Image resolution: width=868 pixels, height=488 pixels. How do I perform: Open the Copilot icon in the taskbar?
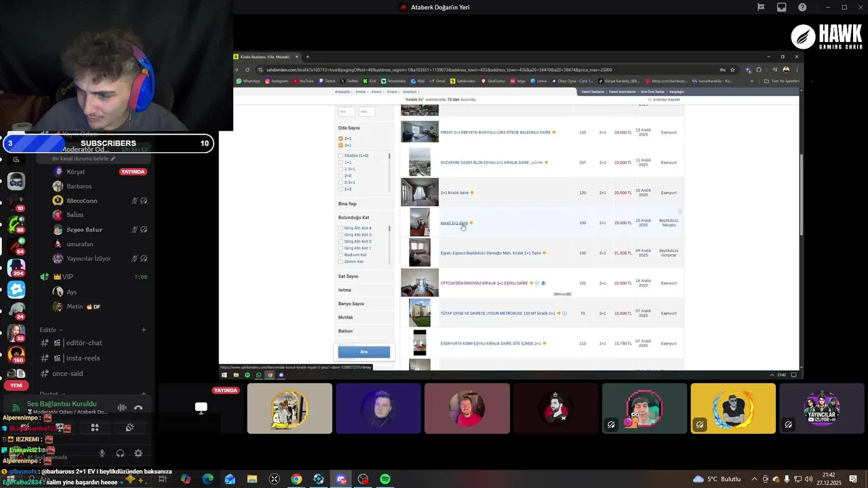pyautogui.click(x=185, y=479)
